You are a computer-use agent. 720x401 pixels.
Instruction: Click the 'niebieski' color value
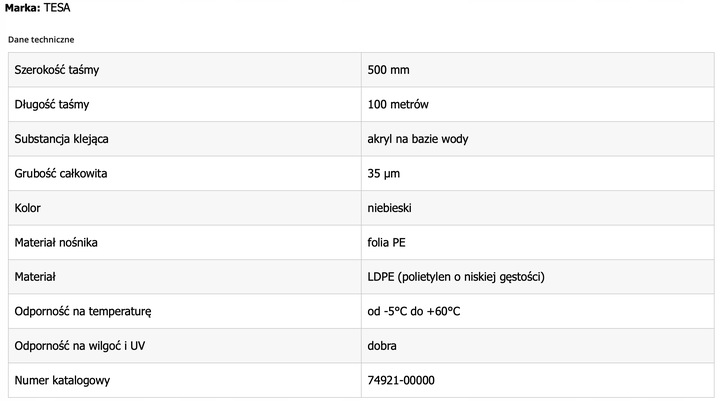(x=390, y=208)
